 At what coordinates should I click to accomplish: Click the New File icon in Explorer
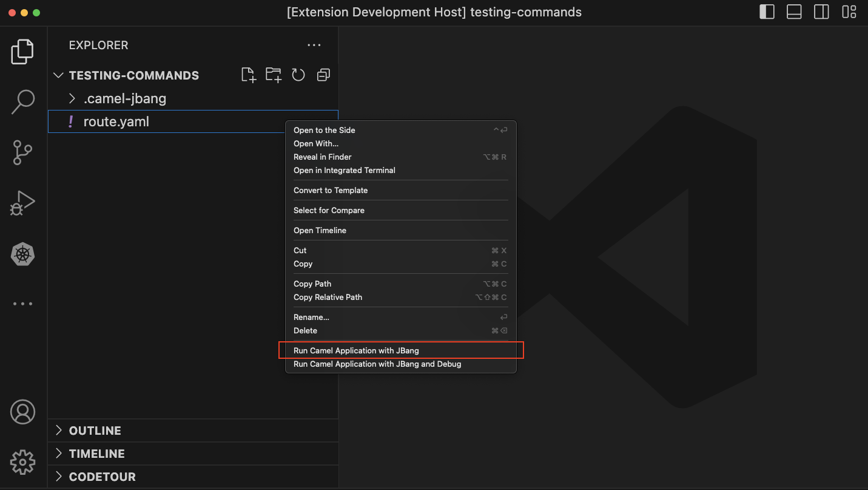pos(248,75)
